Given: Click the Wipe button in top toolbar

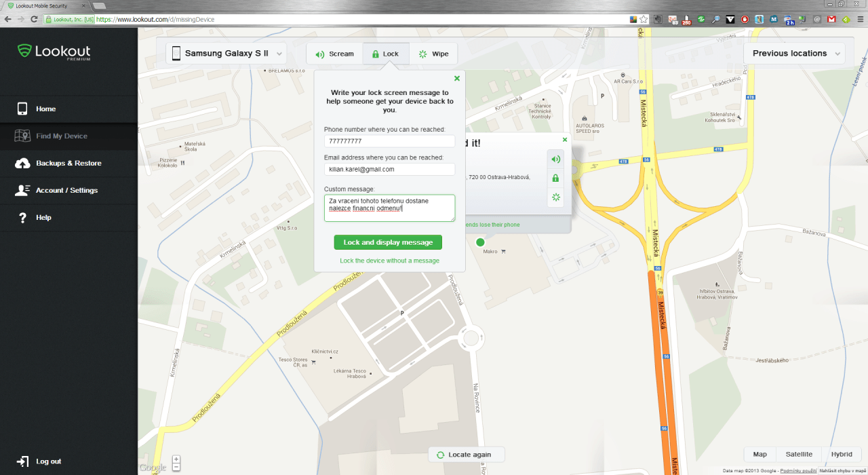Looking at the screenshot, I should tap(433, 54).
